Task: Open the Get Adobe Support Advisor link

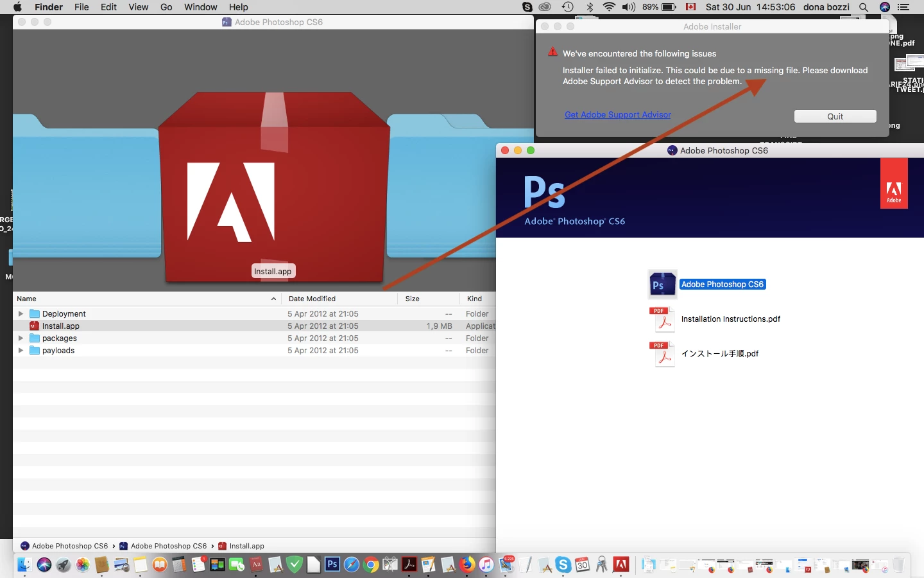Action: (x=618, y=115)
